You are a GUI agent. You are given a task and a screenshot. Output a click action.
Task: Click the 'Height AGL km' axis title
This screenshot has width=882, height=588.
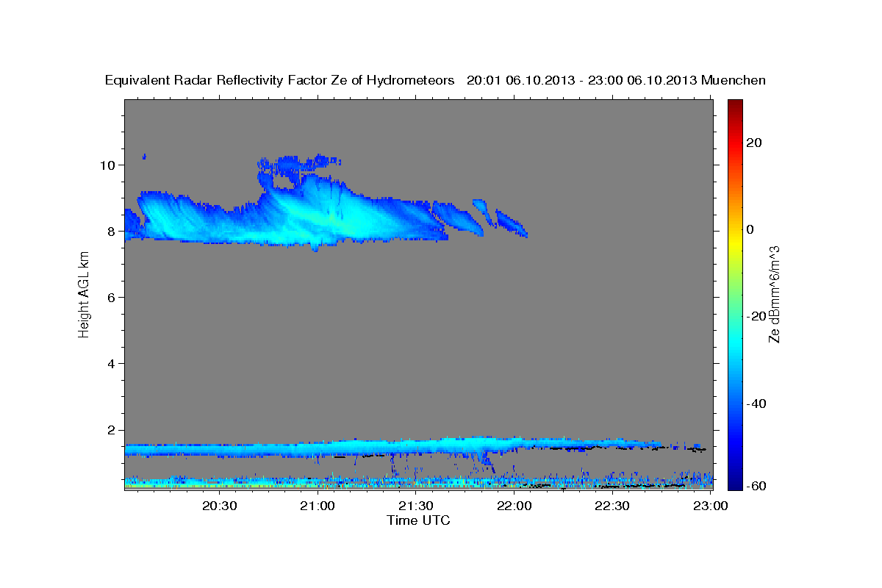(84, 295)
